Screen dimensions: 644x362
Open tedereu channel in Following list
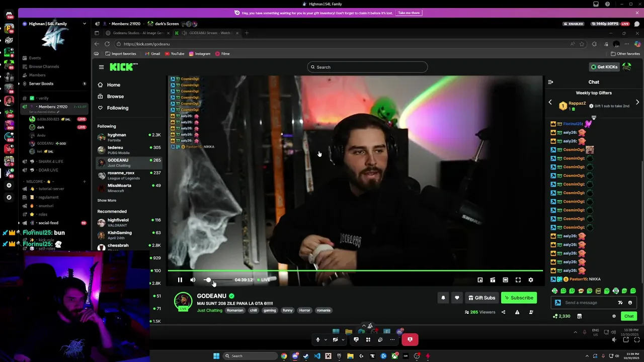(x=129, y=150)
